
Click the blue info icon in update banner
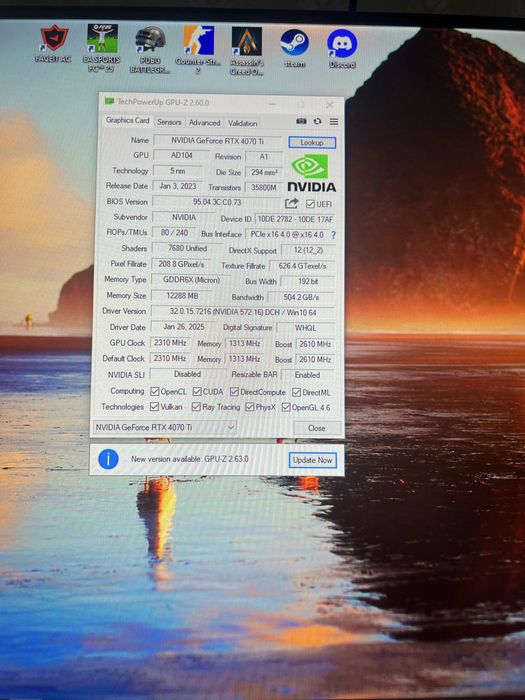[108, 459]
